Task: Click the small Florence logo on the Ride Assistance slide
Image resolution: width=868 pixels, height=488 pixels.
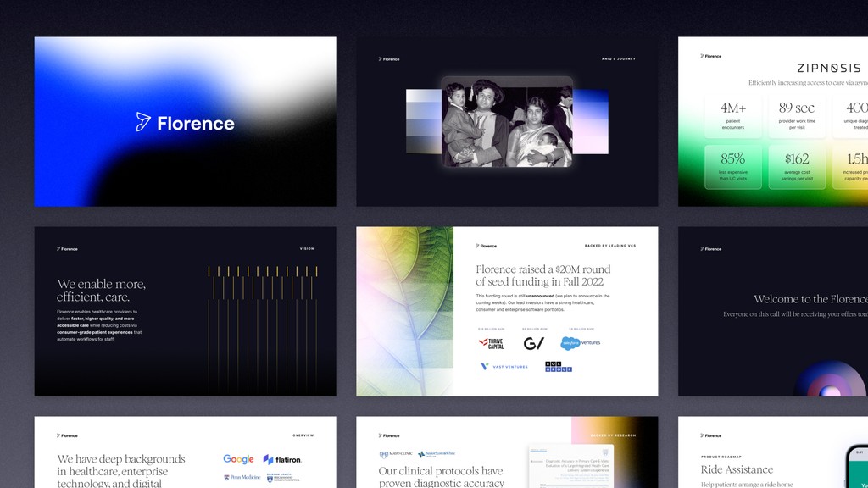Action: [x=711, y=435]
